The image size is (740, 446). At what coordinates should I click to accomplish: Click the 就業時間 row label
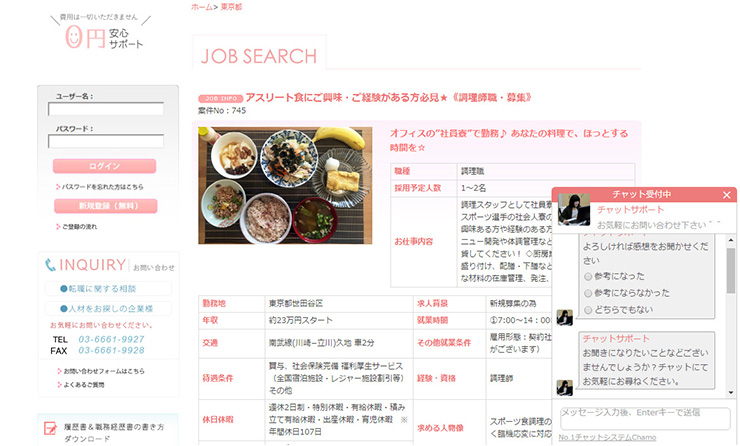pyautogui.click(x=432, y=320)
